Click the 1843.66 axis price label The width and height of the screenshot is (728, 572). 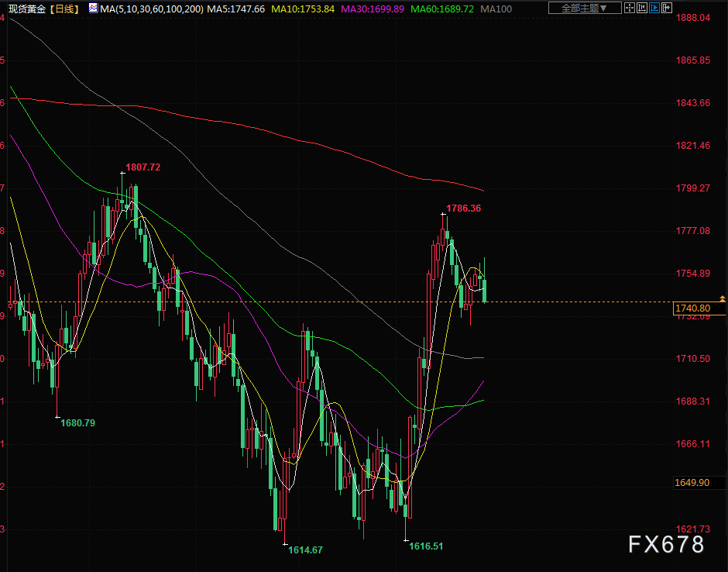pyautogui.click(x=692, y=102)
